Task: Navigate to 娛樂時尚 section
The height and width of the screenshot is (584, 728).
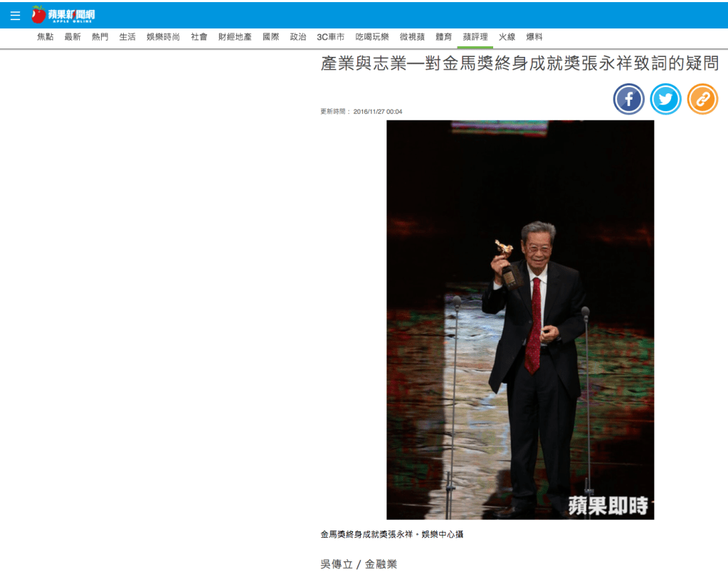Action: pyautogui.click(x=163, y=37)
